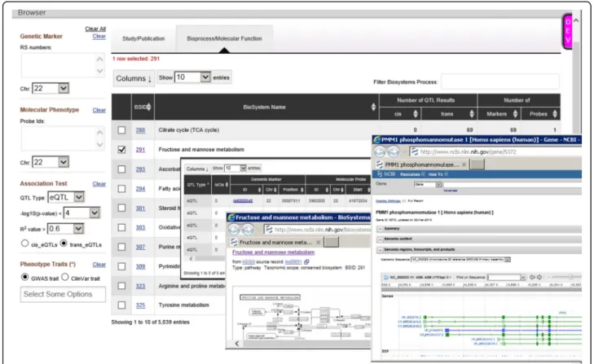Select the ClinVar trait radio button
The height and width of the screenshot is (364, 594).
coord(65,277)
